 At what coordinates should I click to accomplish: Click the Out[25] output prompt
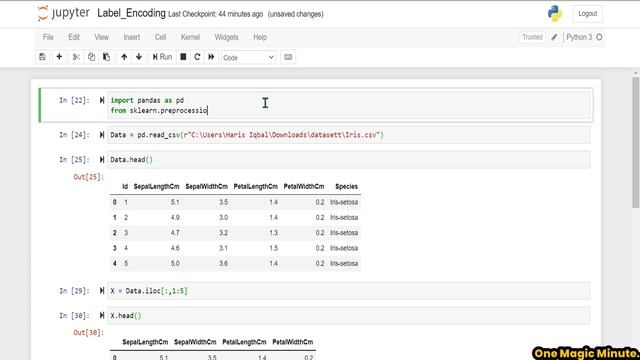(x=89, y=177)
